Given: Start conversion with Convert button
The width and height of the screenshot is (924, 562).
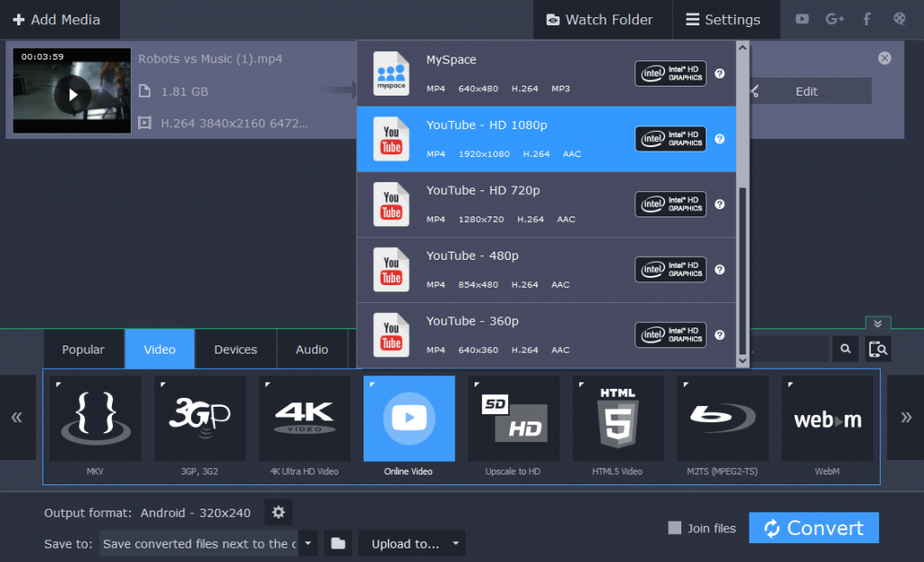Looking at the screenshot, I should click(x=814, y=528).
